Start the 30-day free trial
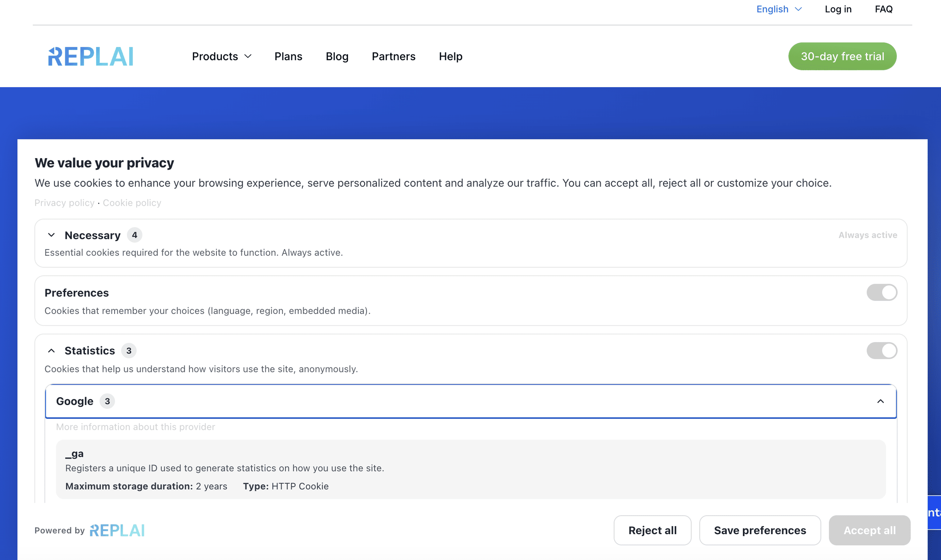Screen dimensions: 941x560 click(x=842, y=56)
